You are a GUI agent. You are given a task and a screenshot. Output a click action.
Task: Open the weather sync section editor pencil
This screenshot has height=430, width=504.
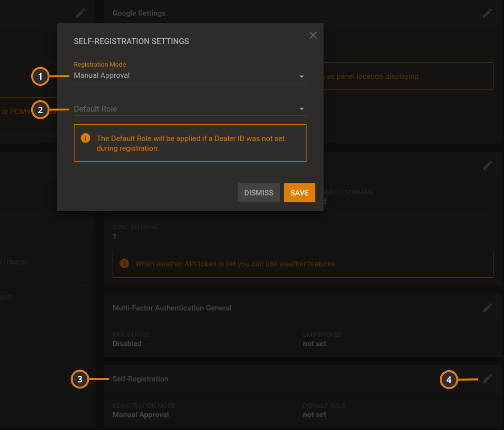(x=487, y=165)
